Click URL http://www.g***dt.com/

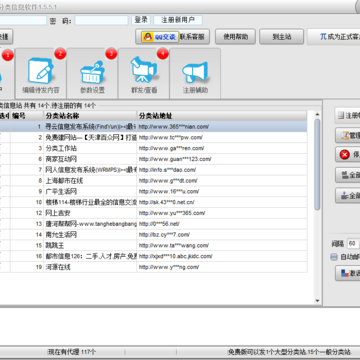pos(168,181)
